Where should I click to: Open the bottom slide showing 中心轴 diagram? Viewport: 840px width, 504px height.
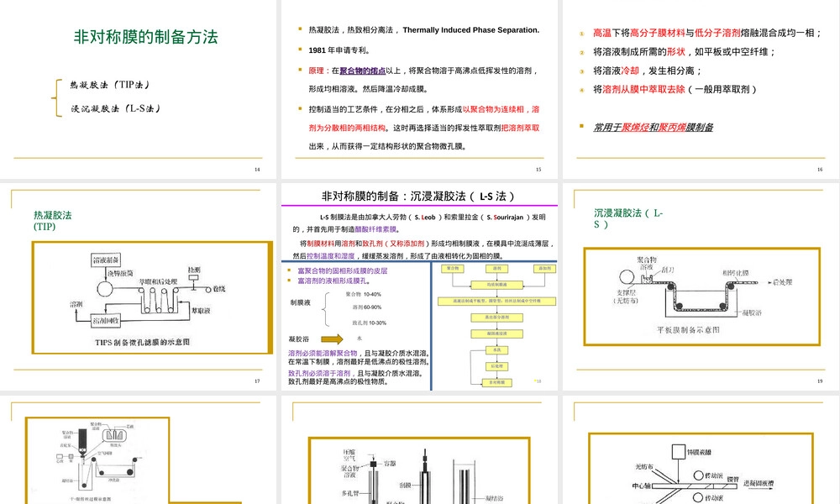(701, 450)
